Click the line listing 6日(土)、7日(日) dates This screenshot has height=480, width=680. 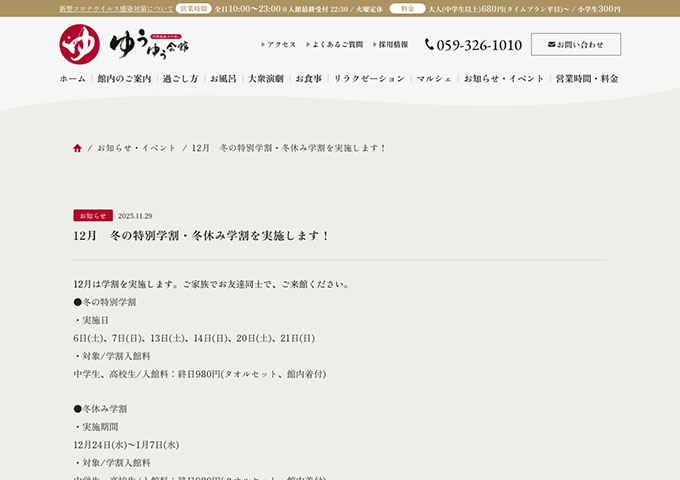pos(194,338)
